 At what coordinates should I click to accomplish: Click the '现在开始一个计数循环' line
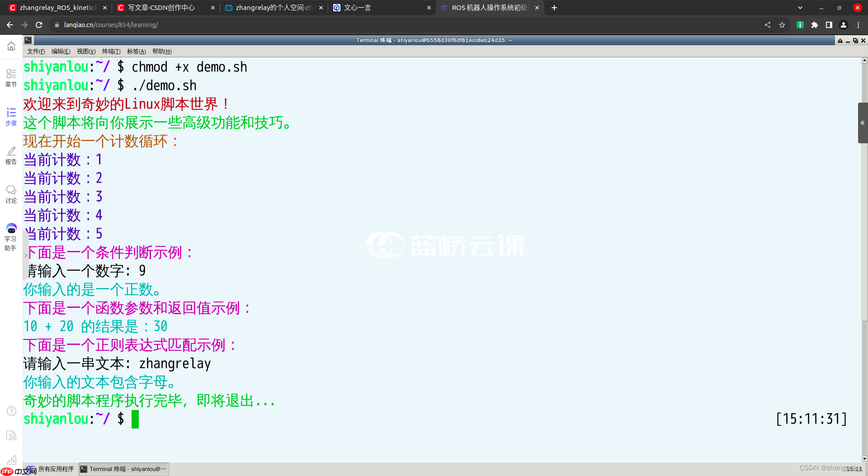tap(102, 141)
